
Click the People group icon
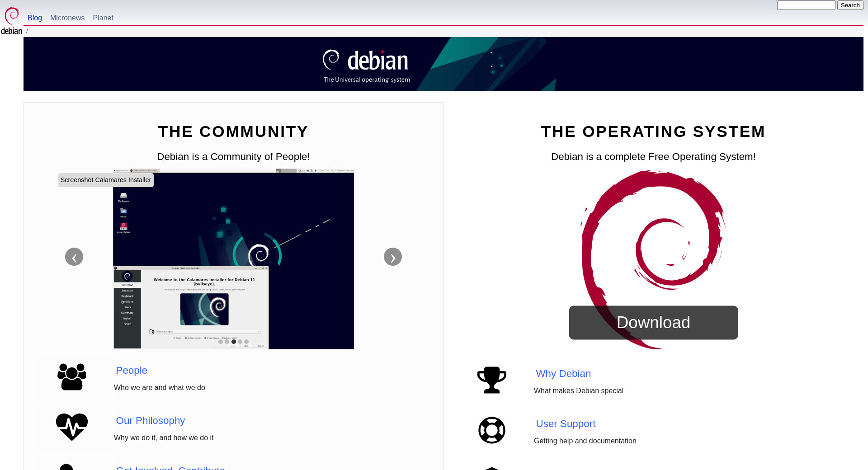click(x=72, y=377)
